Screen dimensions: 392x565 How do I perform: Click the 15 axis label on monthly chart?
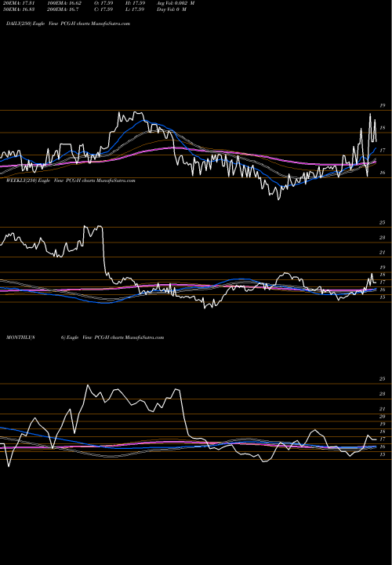click(x=383, y=454)
